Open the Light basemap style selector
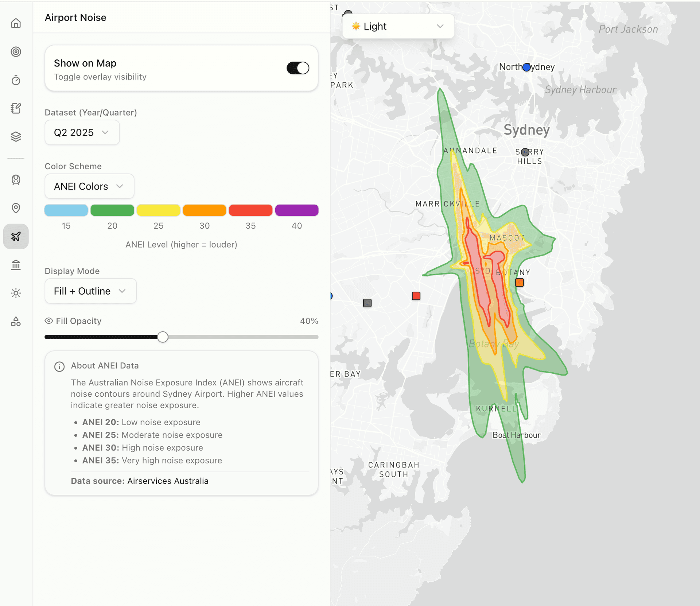Image resolution: width=700 pixels, height=606 pixels. point(398,26)
